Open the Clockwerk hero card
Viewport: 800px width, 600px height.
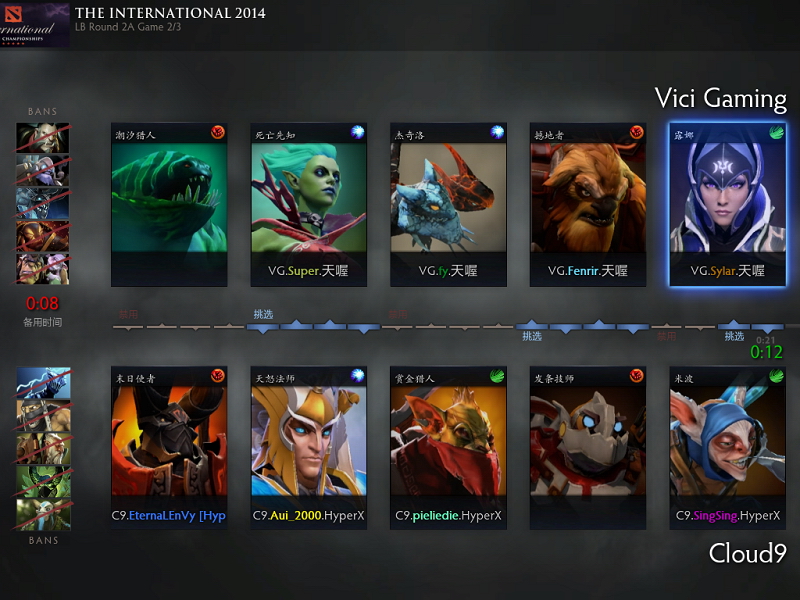(588, 447)
